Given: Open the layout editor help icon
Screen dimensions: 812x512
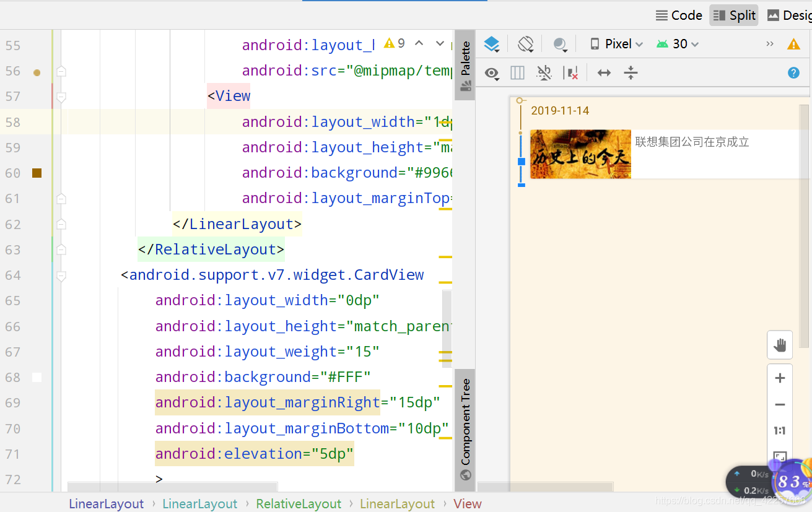Looking at the screenshot, I should click(793, 73).
